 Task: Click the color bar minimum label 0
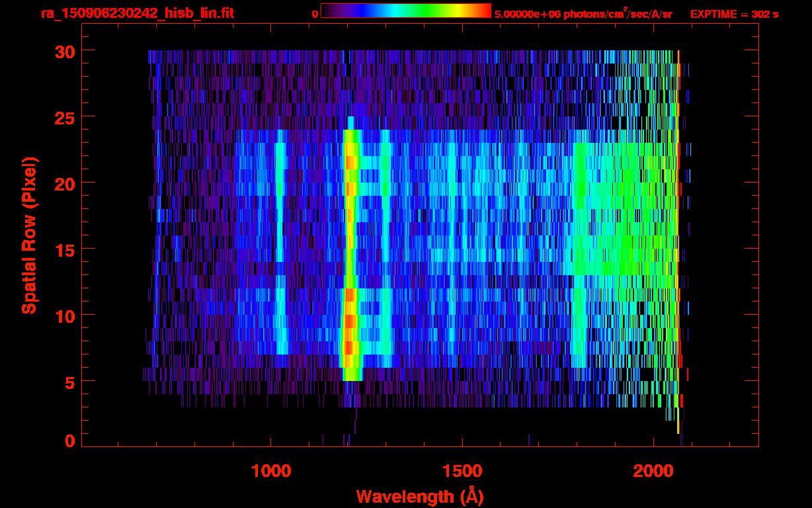[315, 14]
